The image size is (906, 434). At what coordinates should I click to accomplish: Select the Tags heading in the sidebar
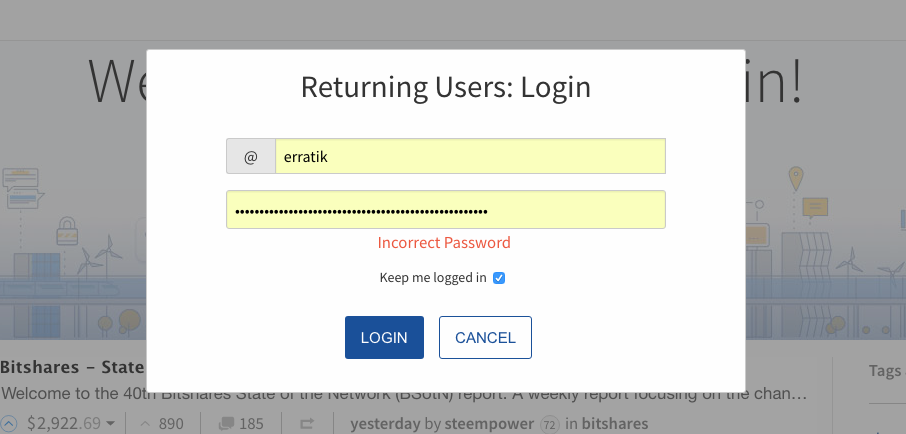pos(885,371)
